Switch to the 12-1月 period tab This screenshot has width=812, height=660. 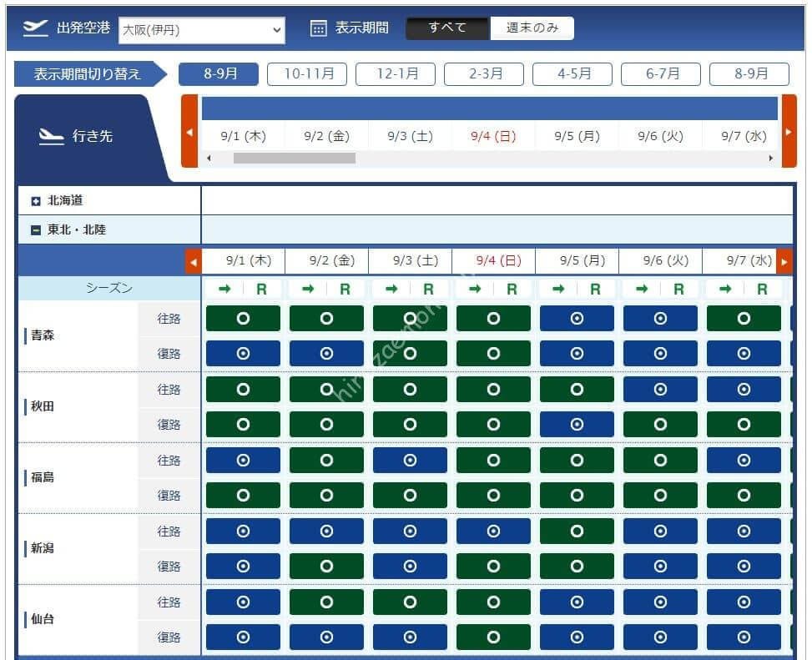[396, 74]
